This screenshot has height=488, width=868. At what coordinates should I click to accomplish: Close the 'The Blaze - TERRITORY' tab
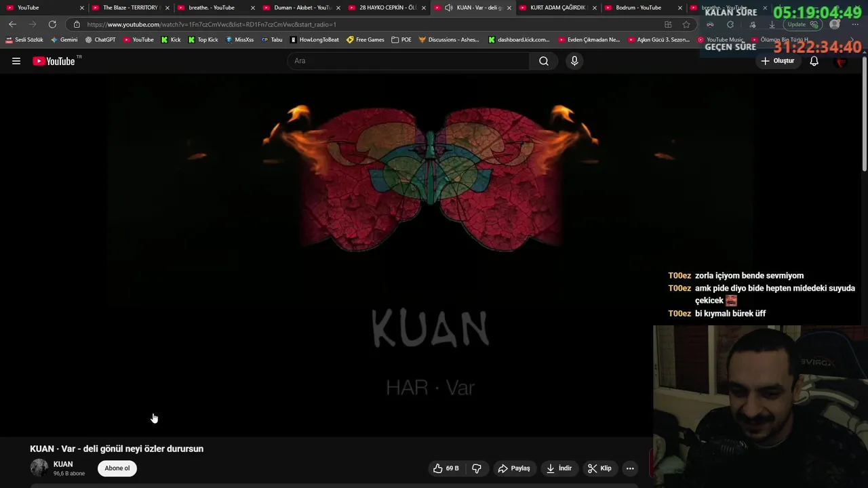coord(167,7)
